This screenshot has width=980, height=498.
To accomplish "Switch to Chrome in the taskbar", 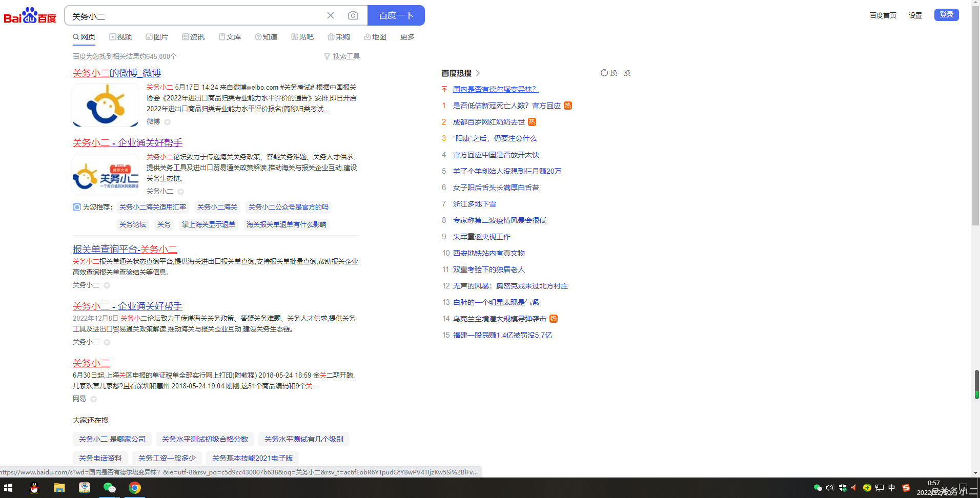I will tap(135, 488).
